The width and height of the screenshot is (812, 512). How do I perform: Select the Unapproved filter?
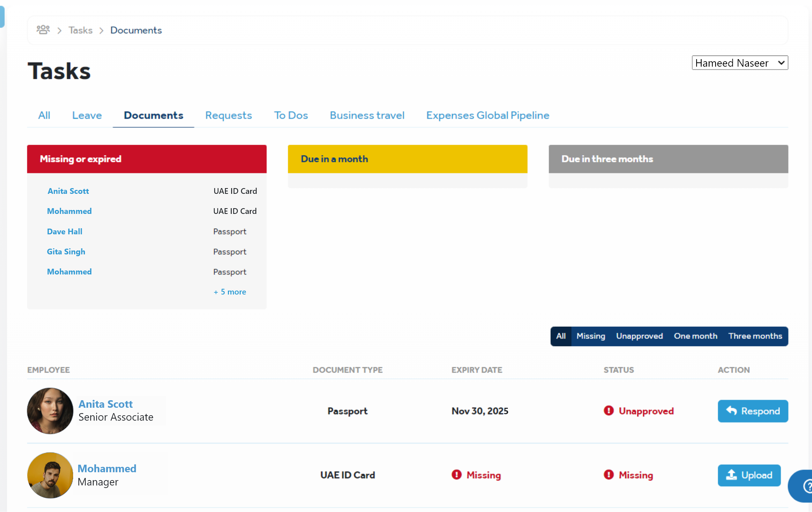point(639,336)
